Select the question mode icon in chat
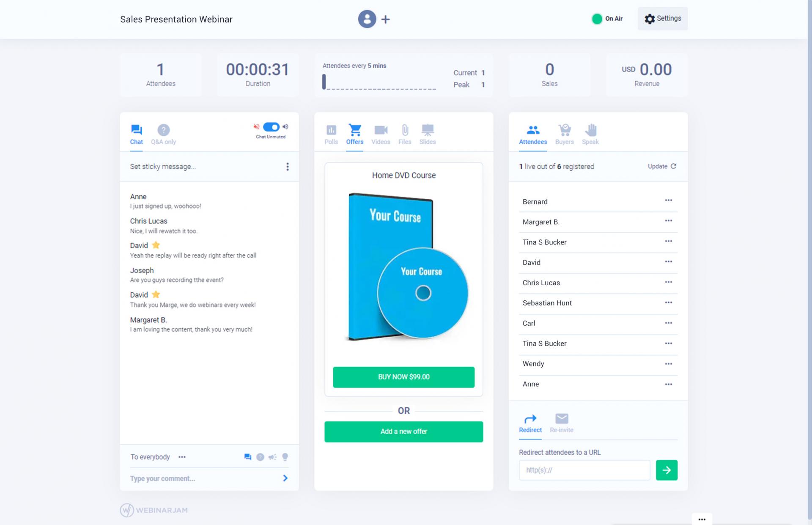The image size is (812, 525). click(260, 457)
